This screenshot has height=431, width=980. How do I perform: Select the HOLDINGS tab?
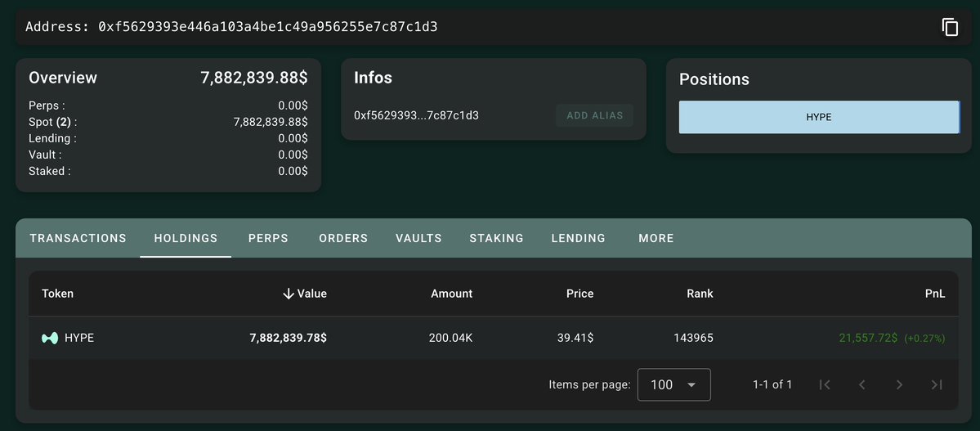click(x=186, y=238)
